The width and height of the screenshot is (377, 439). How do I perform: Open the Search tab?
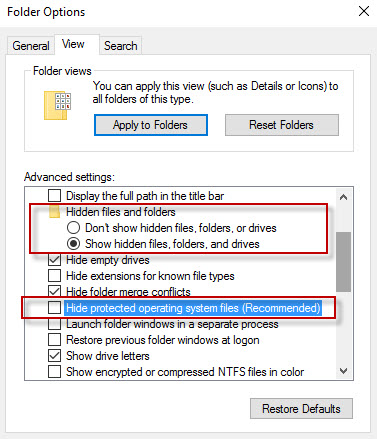[x=120, y=46]
